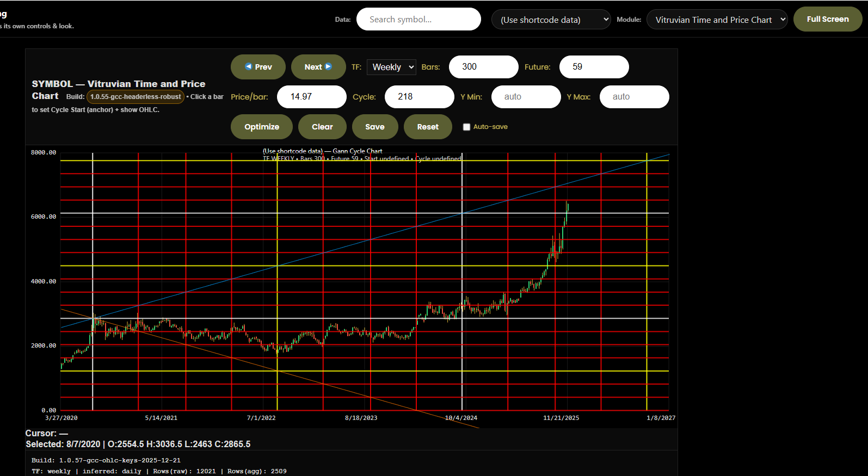Click the Prev button with left arrow
This screenshot has height=476, width=868.
point(258,67)
